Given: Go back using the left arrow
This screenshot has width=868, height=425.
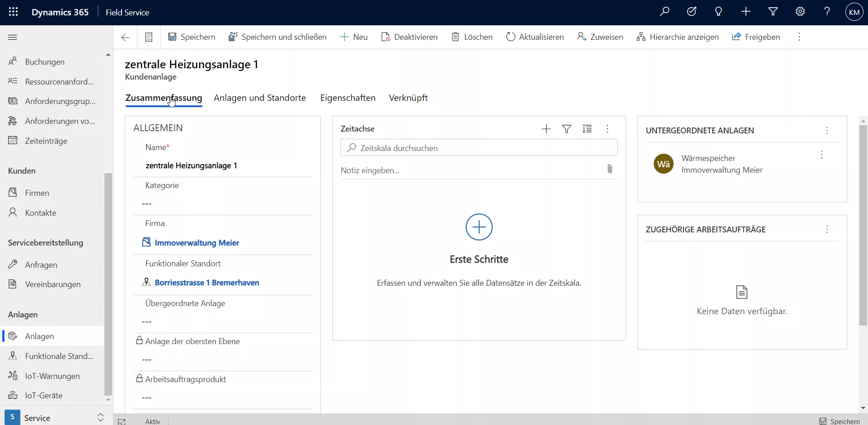Looking at the screenshot, I should tap(126, 37).
